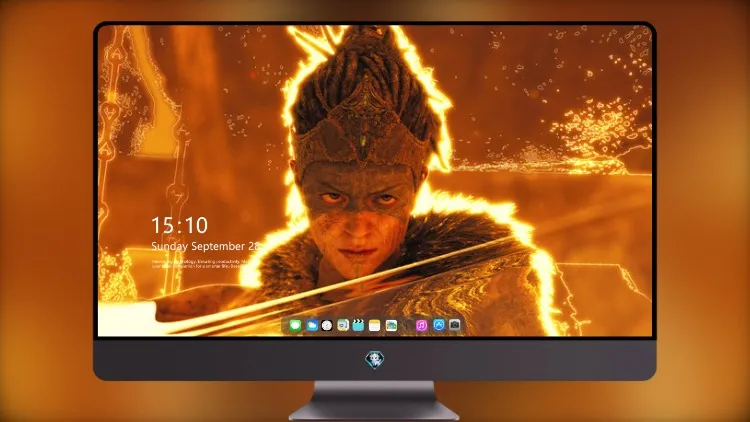Launch the Weather app from the dock
Image resolution: width=750 pixels, height=422 pixels.
click(x=312, y=326)
